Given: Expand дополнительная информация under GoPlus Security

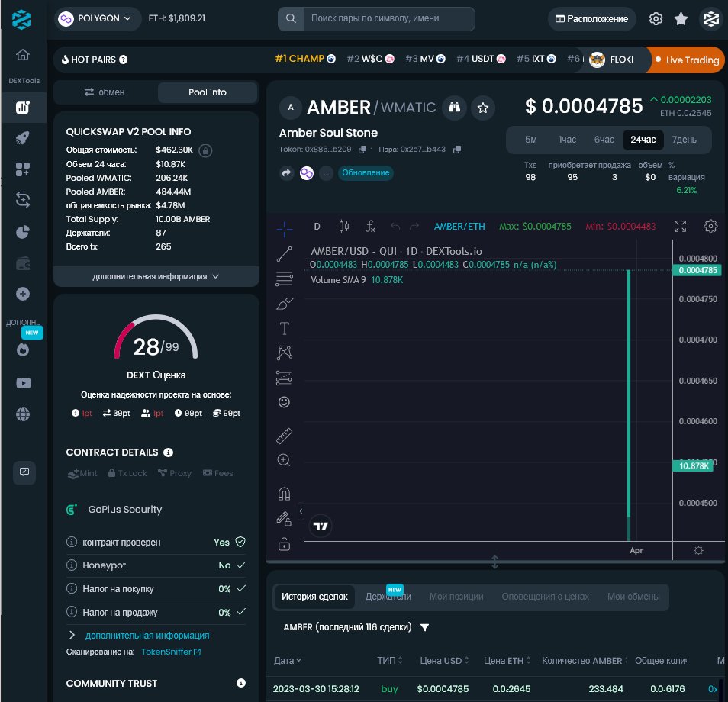Looking at the screenshot, I should click(x=147, y=635).
